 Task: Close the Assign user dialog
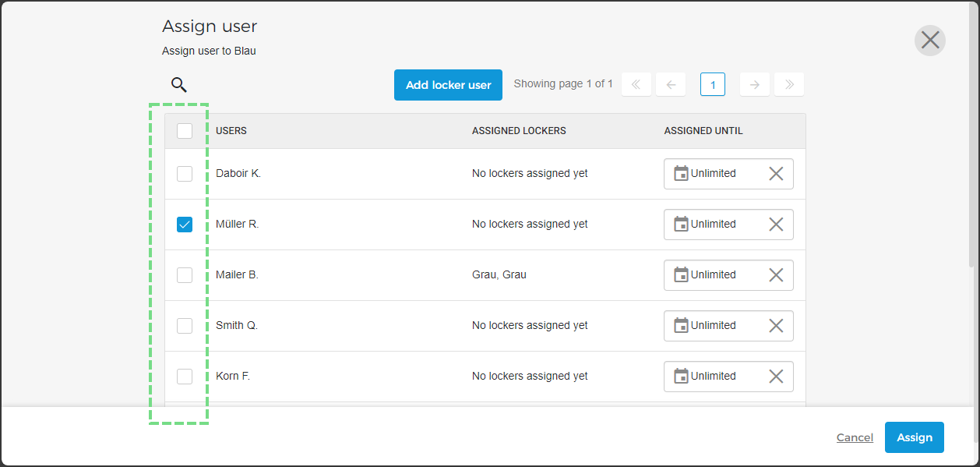click(930, 41)
